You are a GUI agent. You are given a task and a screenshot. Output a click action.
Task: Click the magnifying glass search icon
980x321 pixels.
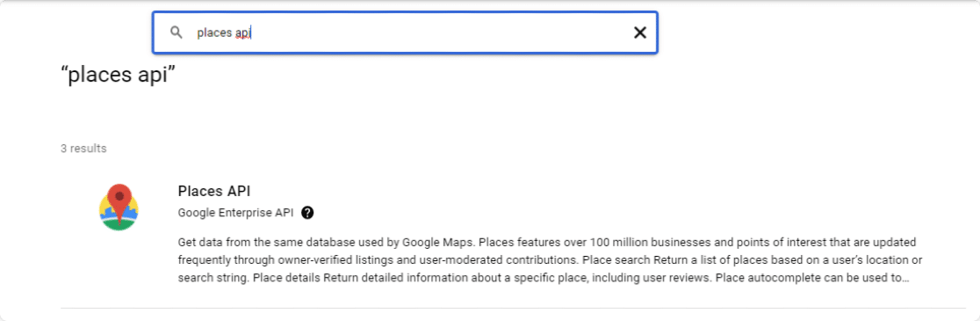click(x=177, y=33)
